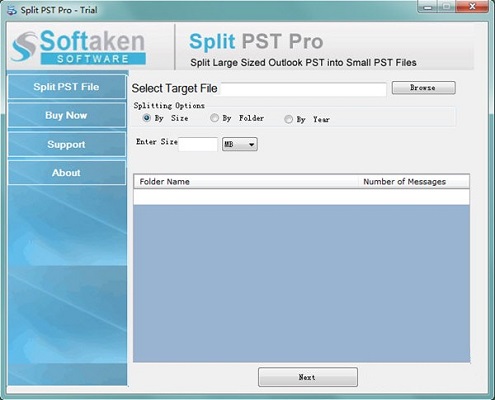Click the Next button
The height and width of the screenshot is (400, 495).
[308, 377]
